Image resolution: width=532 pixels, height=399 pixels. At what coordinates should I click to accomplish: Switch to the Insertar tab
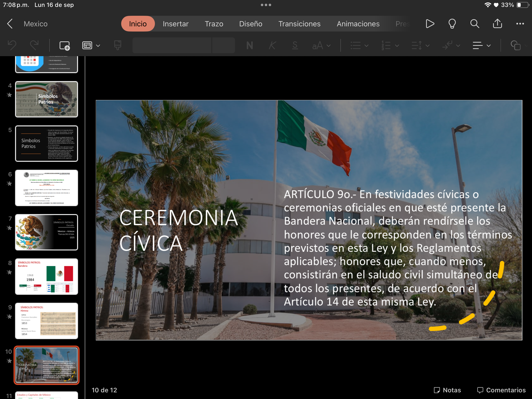click(x=176, y=24)
